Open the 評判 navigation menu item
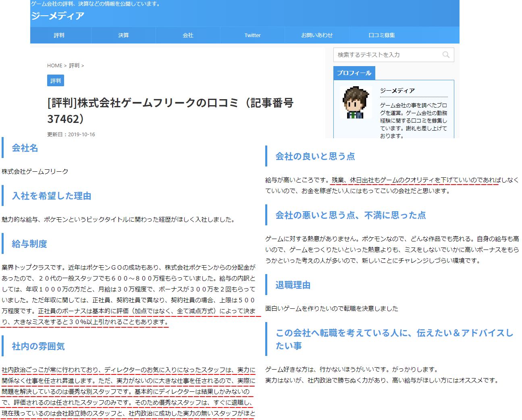Screen dimensions: 522x420 tap(59, 35)
